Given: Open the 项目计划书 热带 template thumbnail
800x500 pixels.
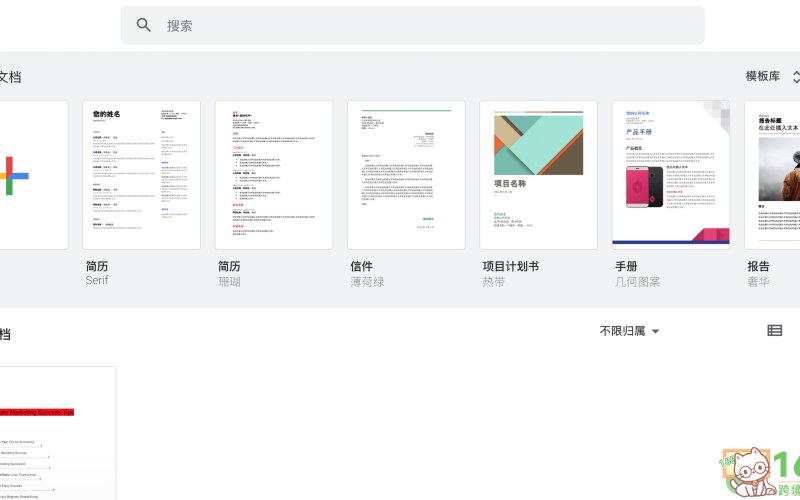Looking at the screenshot, I should click(x=539, y=175).
